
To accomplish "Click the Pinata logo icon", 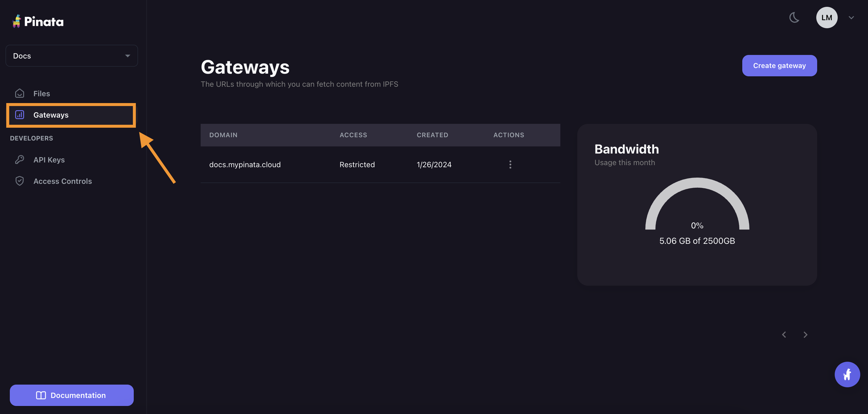I will (17, 21).
